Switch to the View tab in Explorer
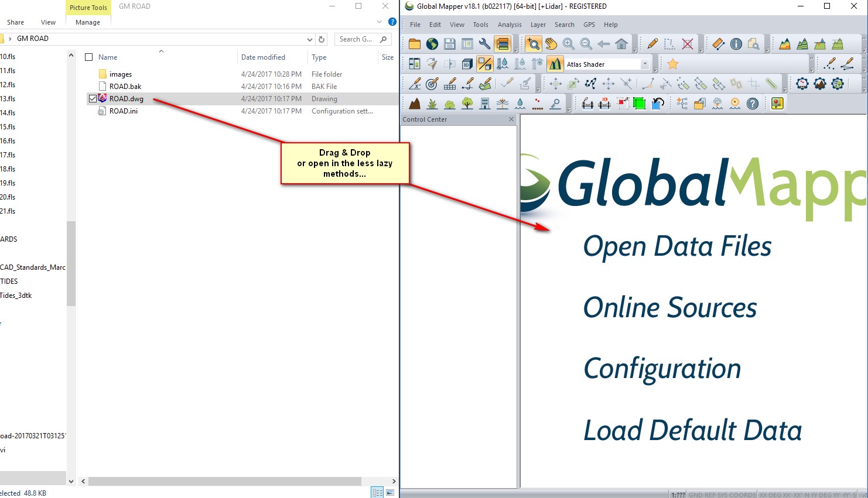The width and height of the screenshot is (868, 498). (49, 22)
